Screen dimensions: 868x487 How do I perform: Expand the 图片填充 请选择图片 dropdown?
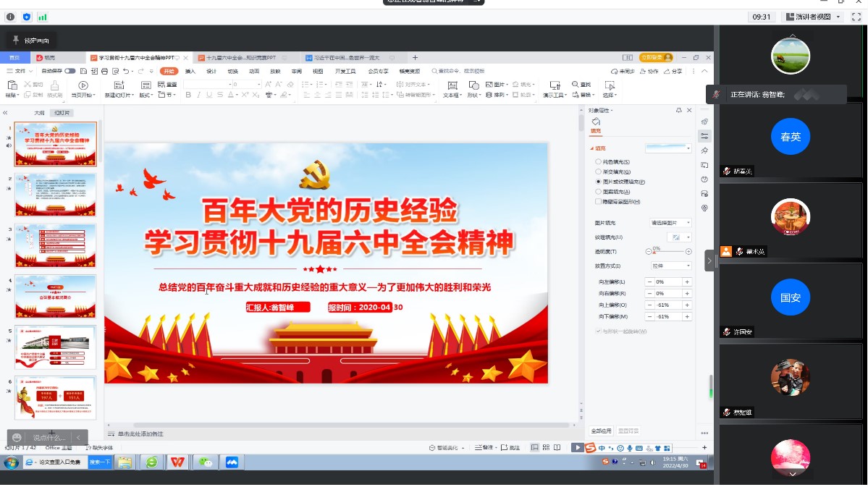(x=671, y=223)
